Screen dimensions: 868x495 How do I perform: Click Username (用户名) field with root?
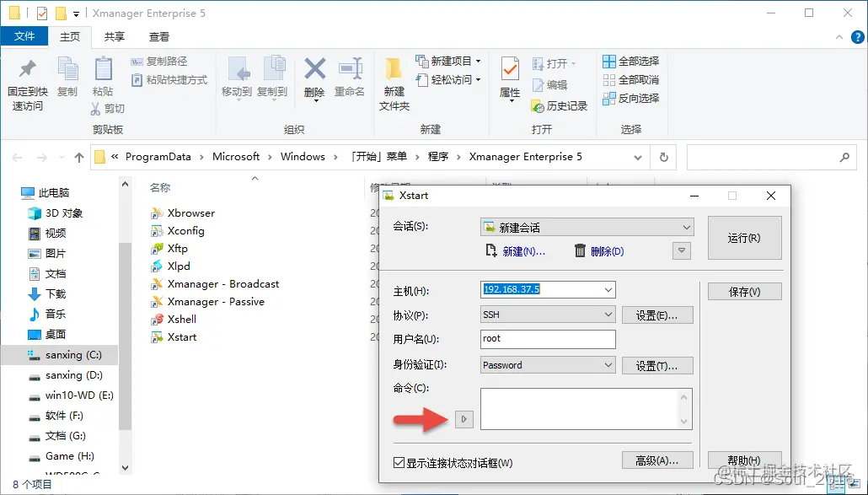(x=548, y=339)
